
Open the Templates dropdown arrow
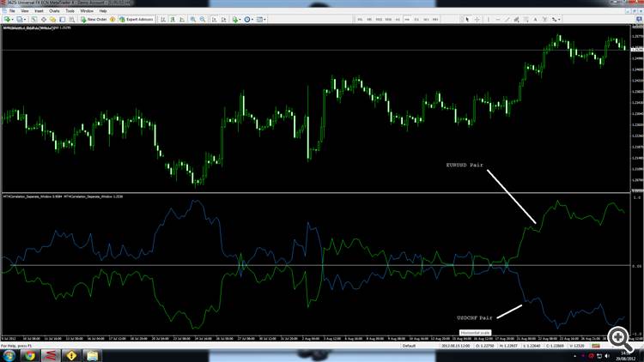tap(265, 19)
